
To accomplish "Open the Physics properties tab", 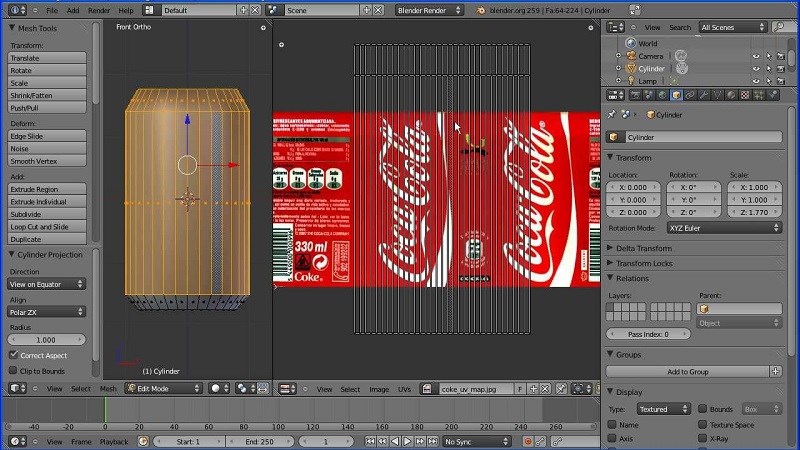I will tap(772, 95).
